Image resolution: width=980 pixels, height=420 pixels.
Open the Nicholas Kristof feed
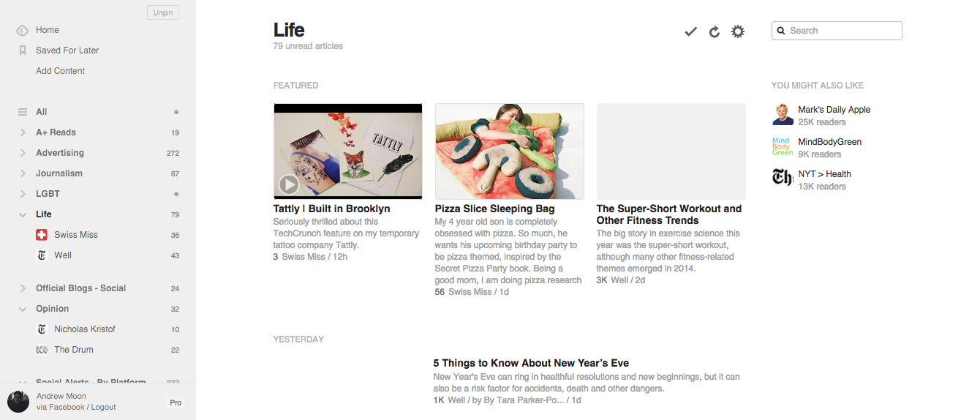(x=85, y=329)
